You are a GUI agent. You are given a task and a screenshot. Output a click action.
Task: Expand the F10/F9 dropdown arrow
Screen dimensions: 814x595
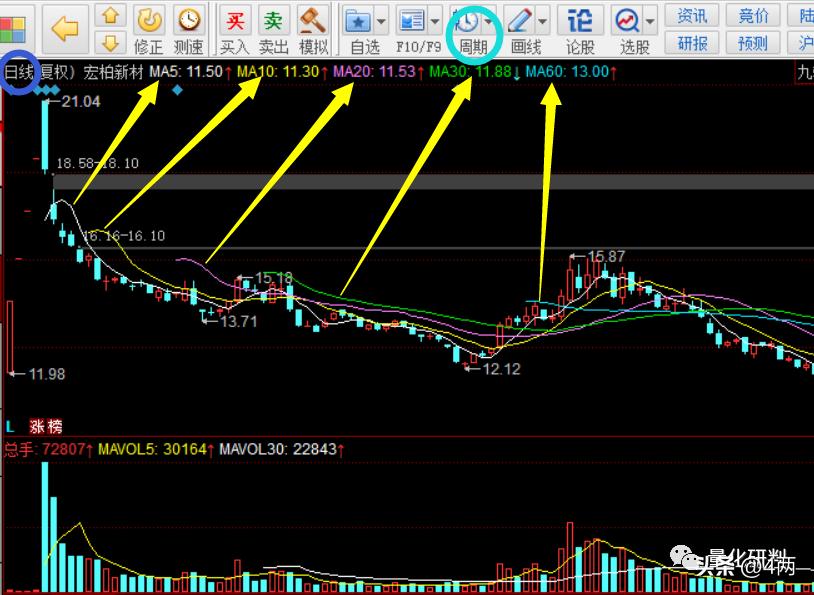(435, 20)
